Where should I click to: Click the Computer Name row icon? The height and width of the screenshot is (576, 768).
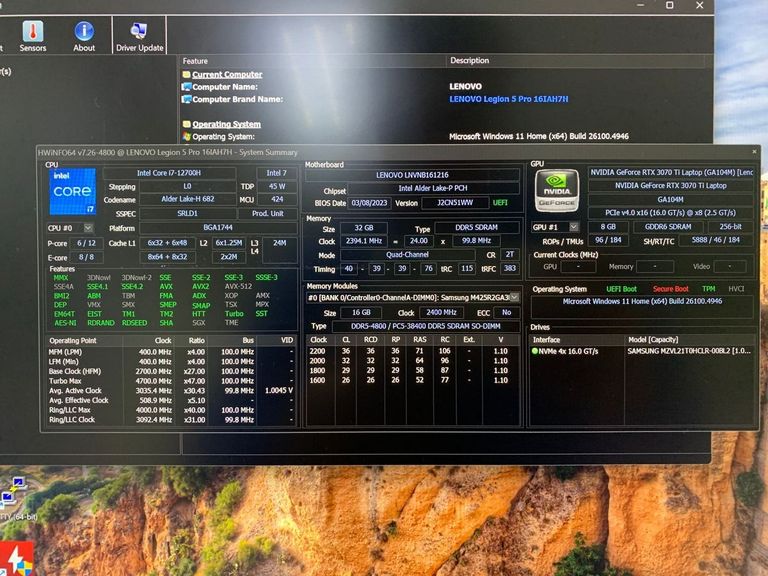pyautogui.click(x=186, y=87)
